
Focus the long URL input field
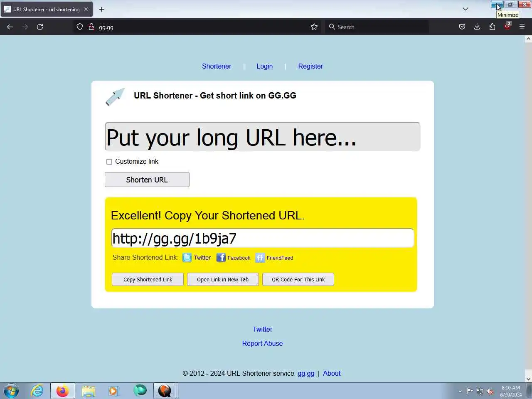pos(263,137)
